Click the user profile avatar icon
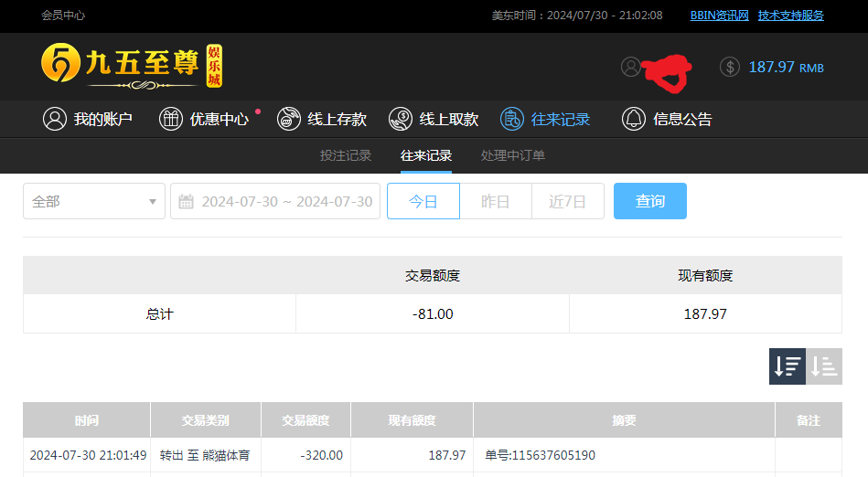The image size is (868, 477). click(630, 67)
